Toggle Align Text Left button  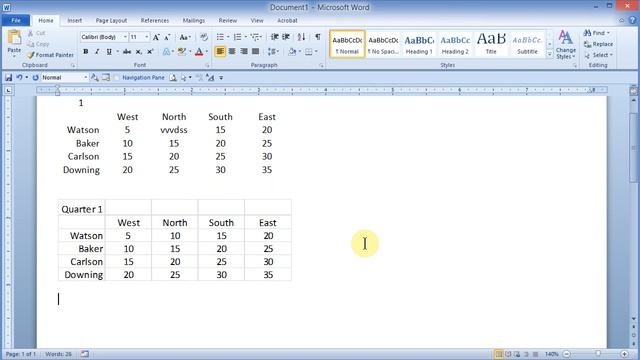pos(220,51)
